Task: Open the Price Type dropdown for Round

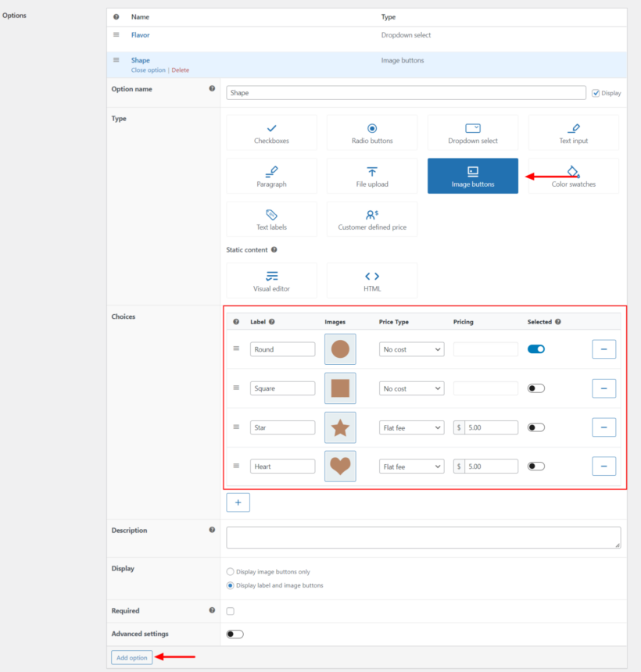Action: pos(411,349)
